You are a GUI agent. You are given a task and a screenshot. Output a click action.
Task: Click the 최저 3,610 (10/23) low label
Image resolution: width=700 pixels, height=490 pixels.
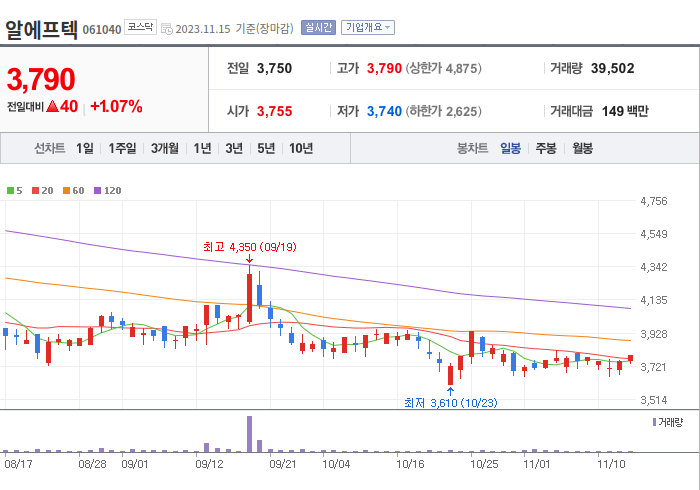(450, 403)
